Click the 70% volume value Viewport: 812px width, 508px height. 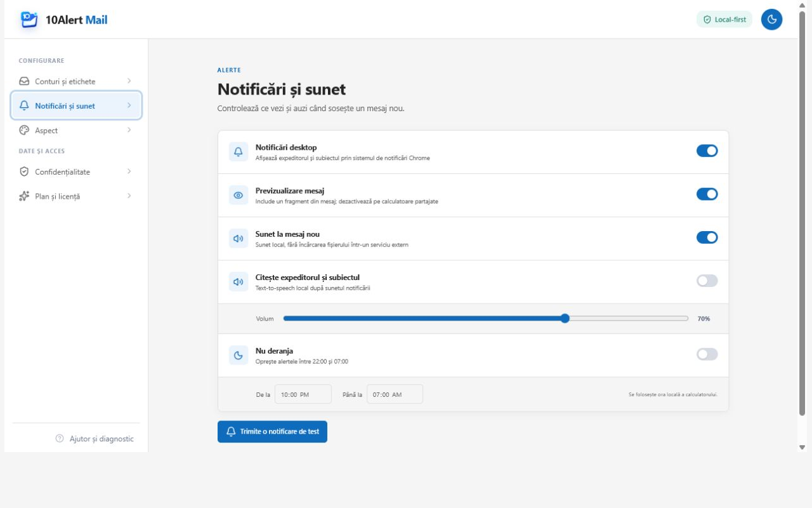704,319
